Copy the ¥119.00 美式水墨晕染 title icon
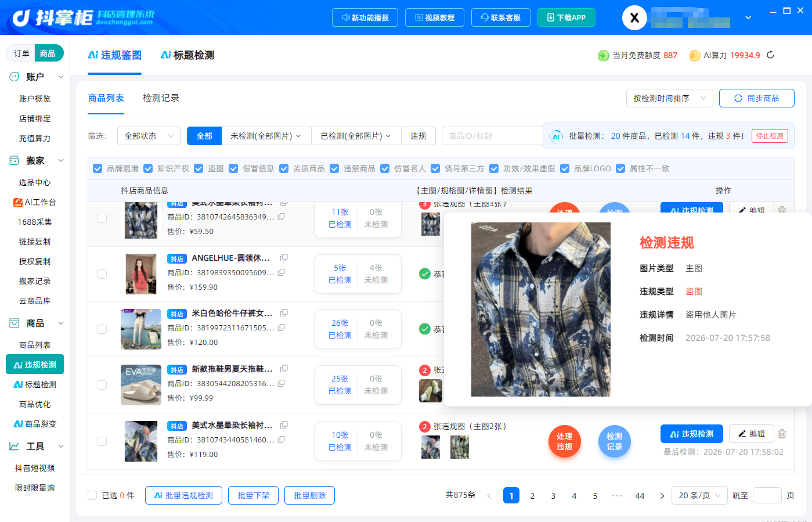The width and height of the screenshot is (812, 522). [284, 425]
